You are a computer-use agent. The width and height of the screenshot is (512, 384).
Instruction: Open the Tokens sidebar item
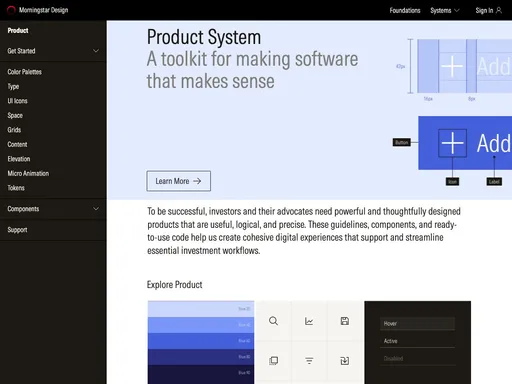(x=16, y=188)
